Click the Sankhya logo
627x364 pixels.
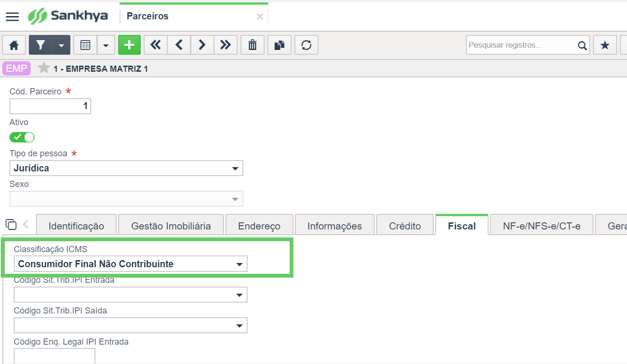coord(68,16)
